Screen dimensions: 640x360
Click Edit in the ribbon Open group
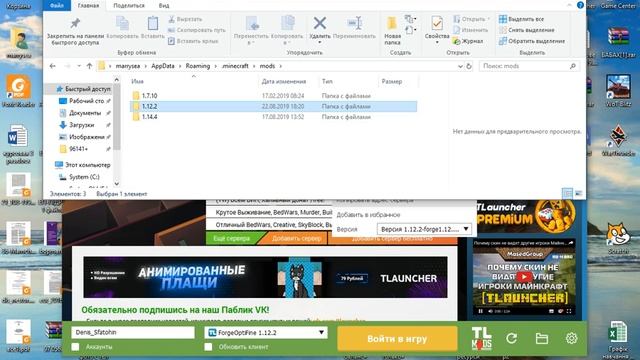[470, 30]
